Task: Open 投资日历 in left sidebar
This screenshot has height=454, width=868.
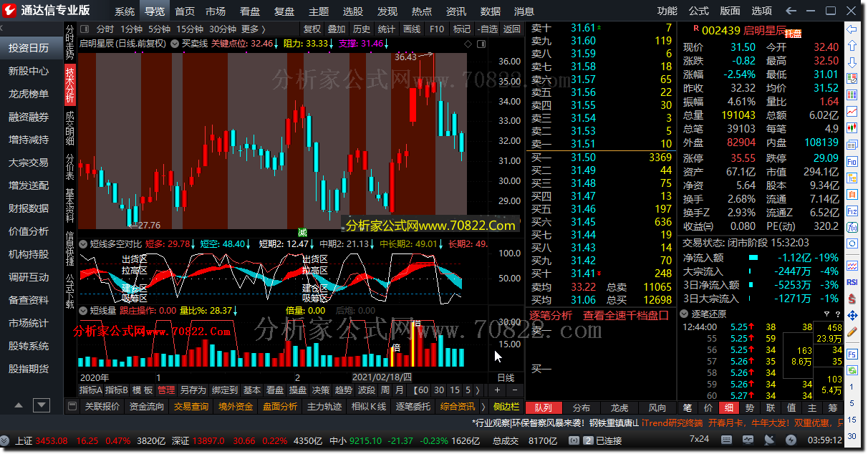Action: [x=29, y=48]
